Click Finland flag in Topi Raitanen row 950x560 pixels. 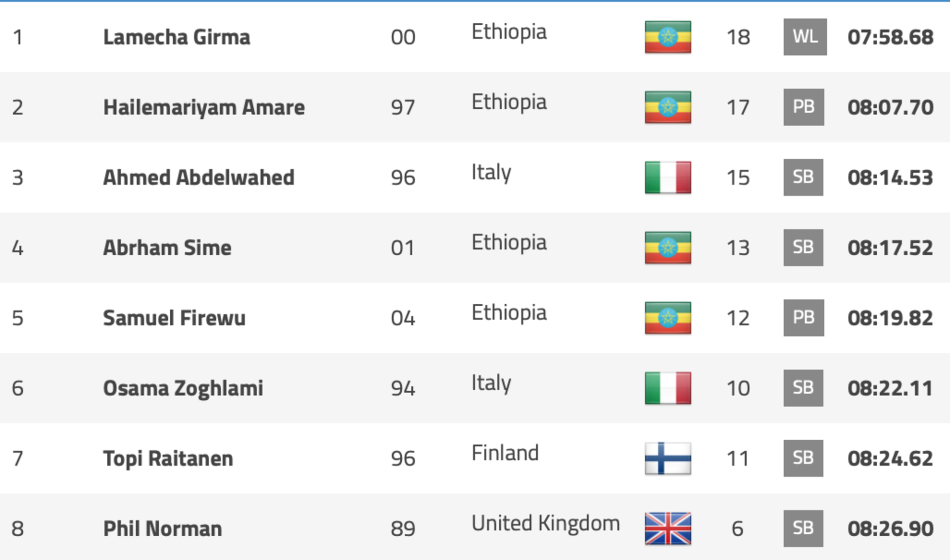668,459
